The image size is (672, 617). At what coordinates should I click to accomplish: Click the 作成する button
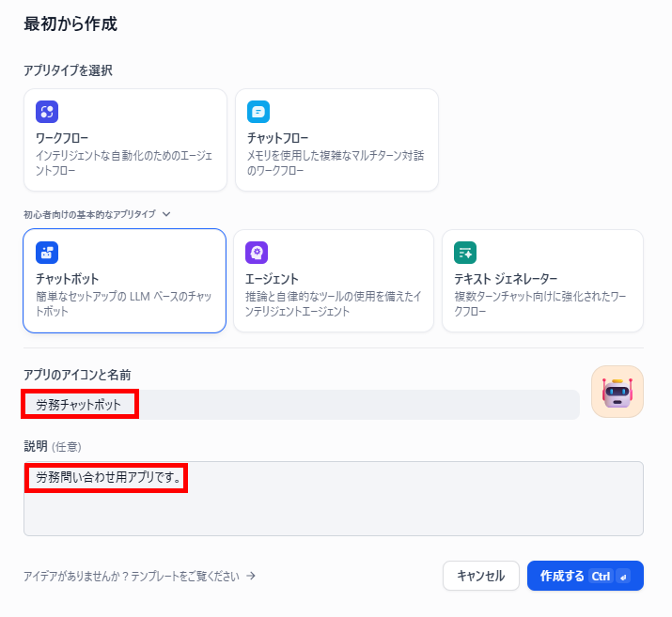[x=586, y=576]
